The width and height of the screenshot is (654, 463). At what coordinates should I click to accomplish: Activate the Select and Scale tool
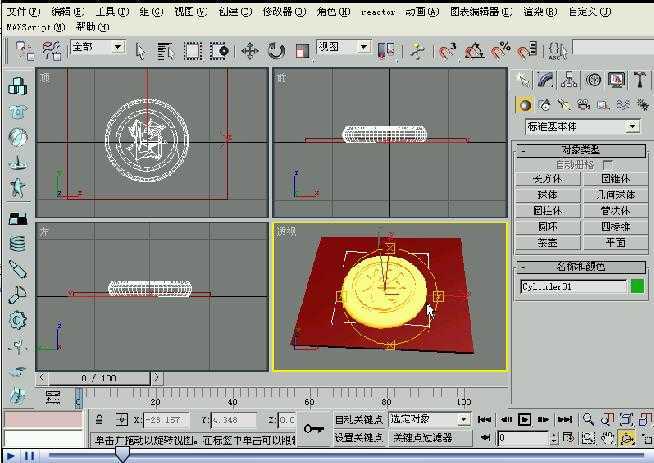pos(302,51)
